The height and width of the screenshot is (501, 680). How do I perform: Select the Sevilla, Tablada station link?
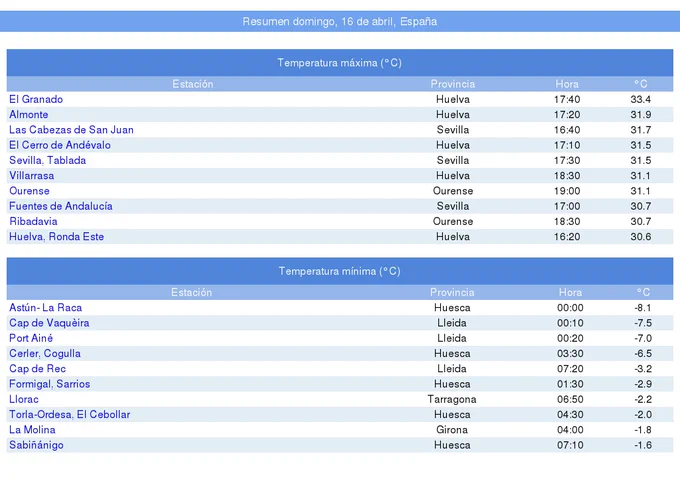pos(48,160)
